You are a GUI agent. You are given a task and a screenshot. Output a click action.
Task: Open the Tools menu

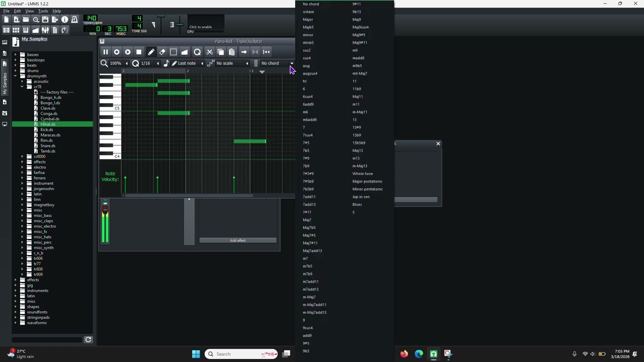point(43,11)
